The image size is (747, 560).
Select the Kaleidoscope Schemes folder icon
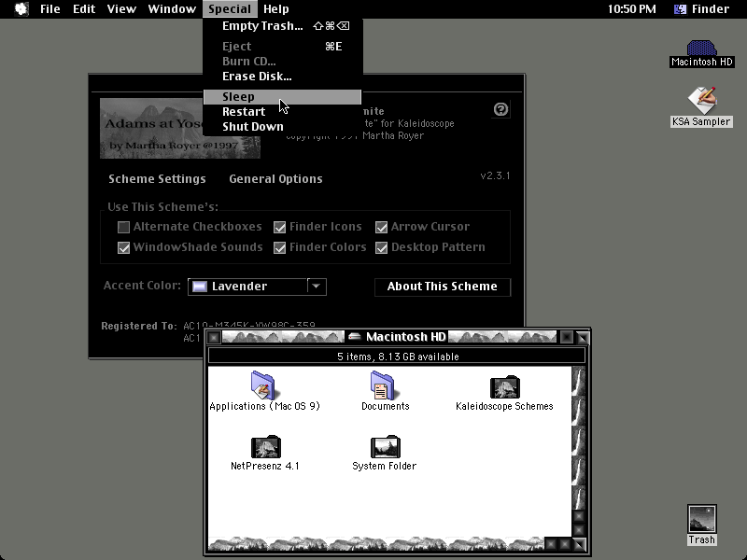coord(504,386)
